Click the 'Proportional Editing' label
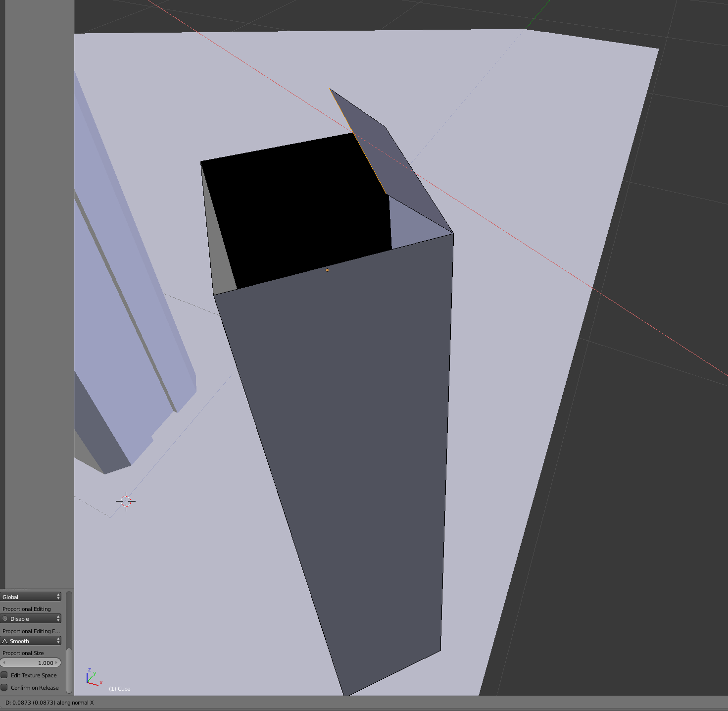 [x=27, y=609]
